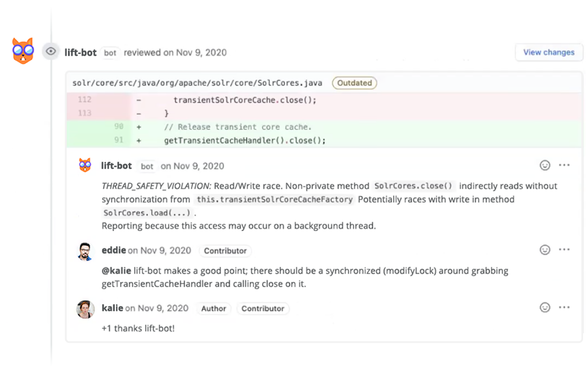The width and height of the screenshot is (588, 371).
Task: Open eddie's username link
Action: click(114, 251)
